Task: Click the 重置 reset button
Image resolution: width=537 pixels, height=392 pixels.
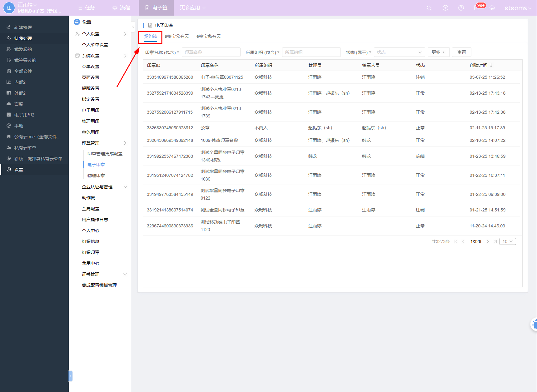Action: [461, 52]
